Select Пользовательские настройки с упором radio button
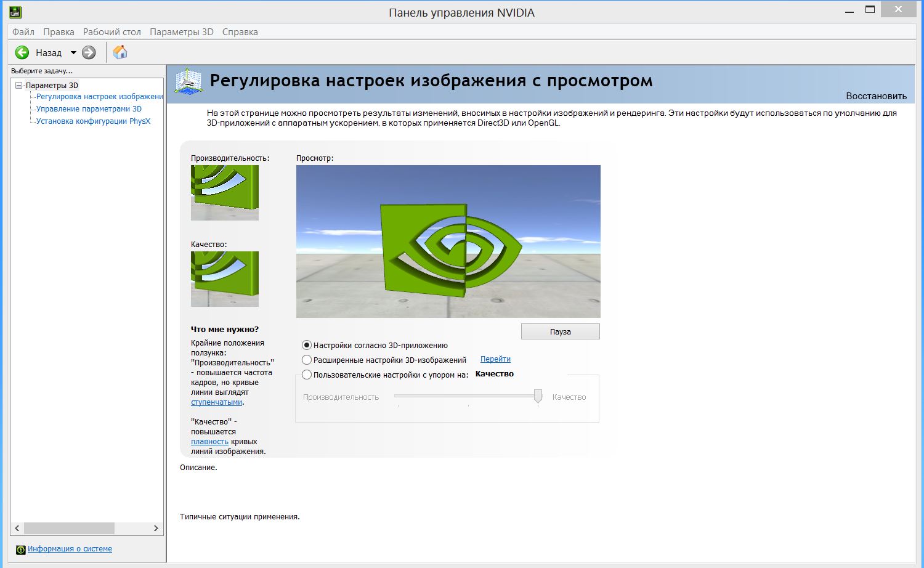 [x=307, y=375]
